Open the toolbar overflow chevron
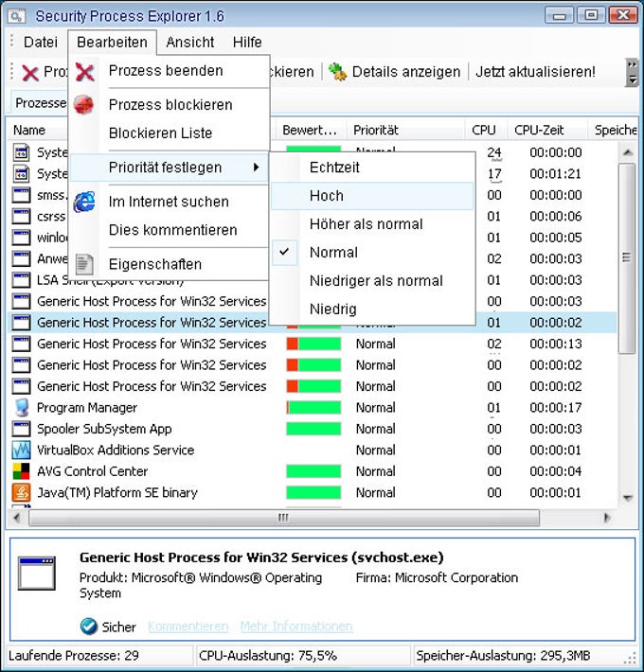 point(632,72)
